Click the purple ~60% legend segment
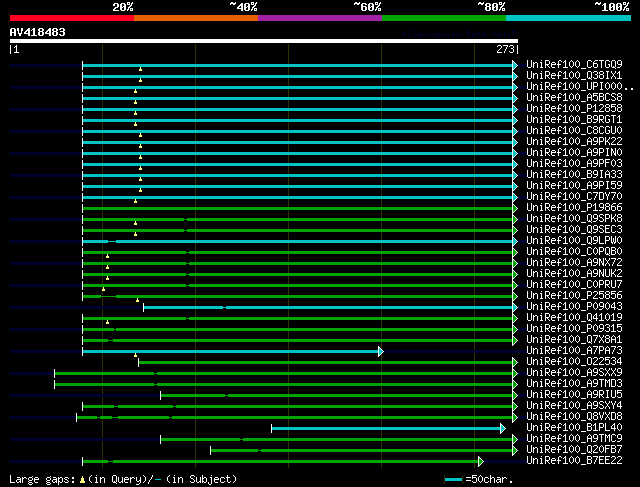 tap(319, 18)
